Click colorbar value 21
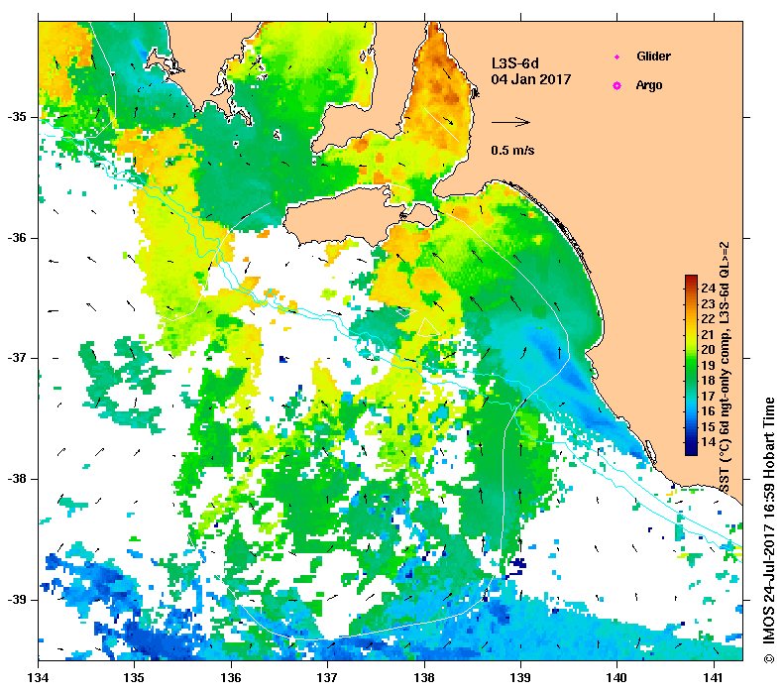The width and height of the screenshot is (784, 694). point(708,334)
